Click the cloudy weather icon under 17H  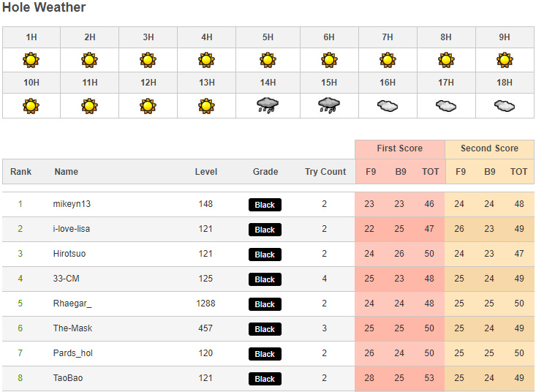pyautogui.click(x=445, y=105)
